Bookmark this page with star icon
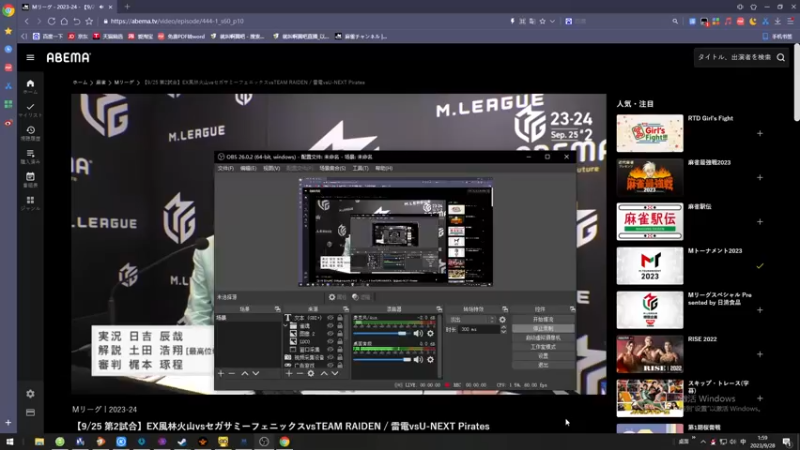Image resolution: width=800 pixels, height=450 pixels. 89,21
